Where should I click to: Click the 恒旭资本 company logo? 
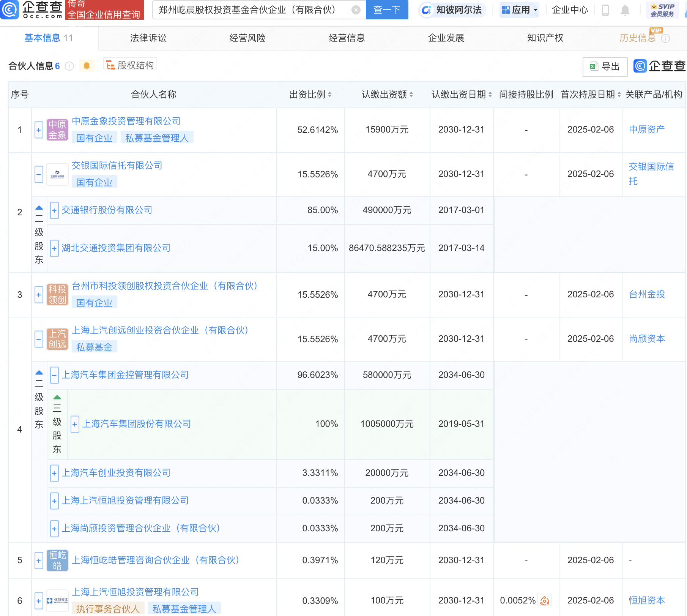57,601
